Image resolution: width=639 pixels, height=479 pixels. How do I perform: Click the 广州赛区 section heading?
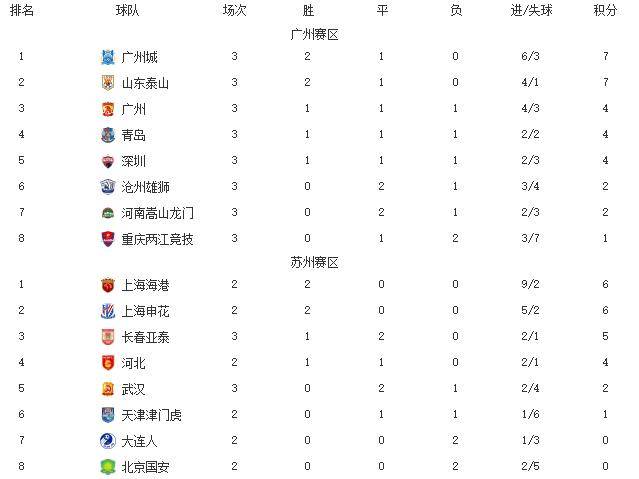(314, 35)
